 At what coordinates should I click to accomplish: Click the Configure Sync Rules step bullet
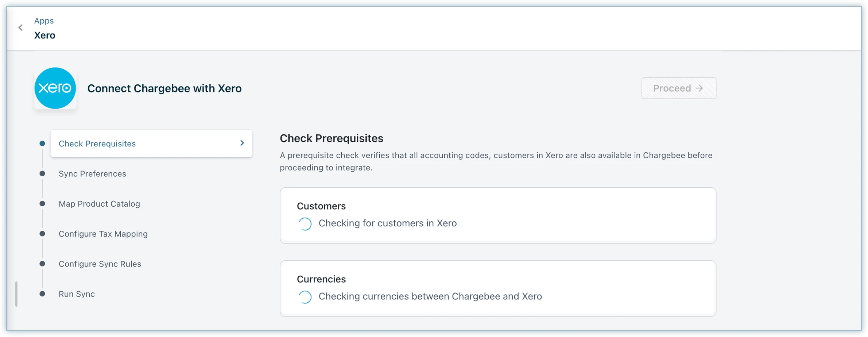[x=42, y=264]
